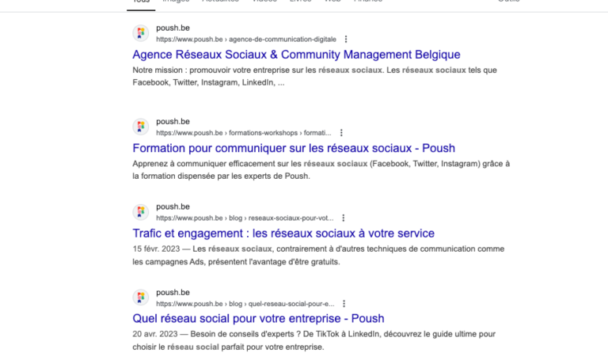
Task: Click the Poush favicon beside the Trafic et engagement result
Action: click(x=141, y=212)
